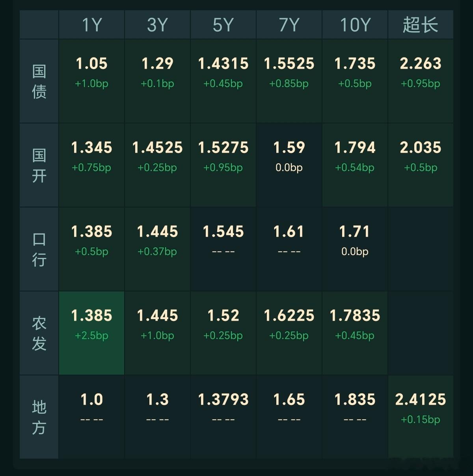Click 地方 5Y cell 1.3793
The image size is (473, 476).
[x=223, y=417]
